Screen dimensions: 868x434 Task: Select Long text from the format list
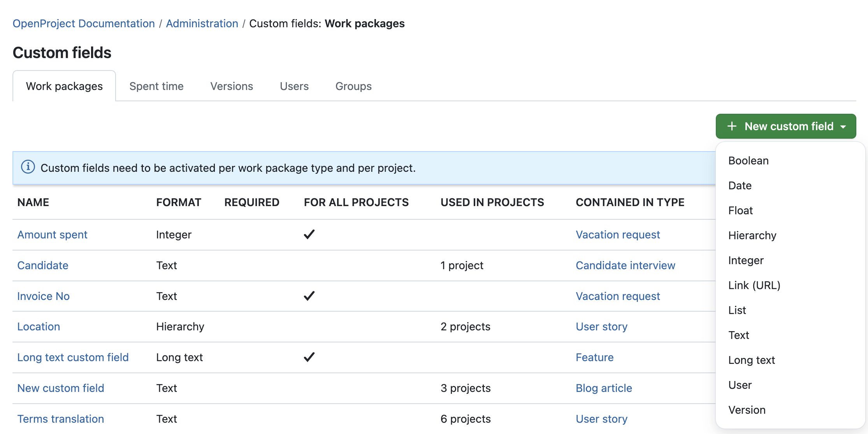751,360
